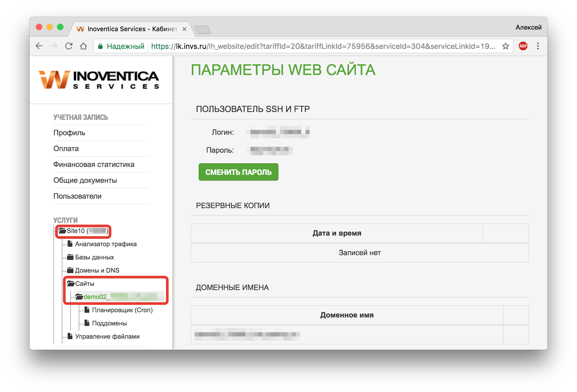Open Базы данных tree item

(95, 257)
